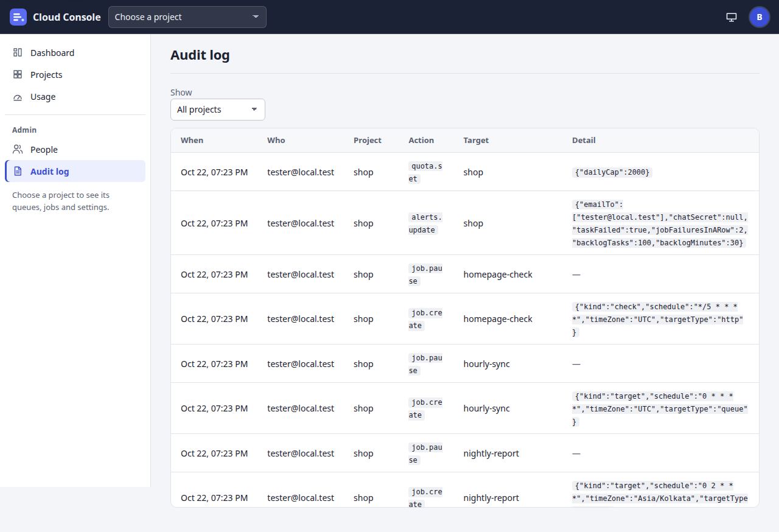Open Projects from the sidebar
This screenshot has height=532, width=779.
75,75
